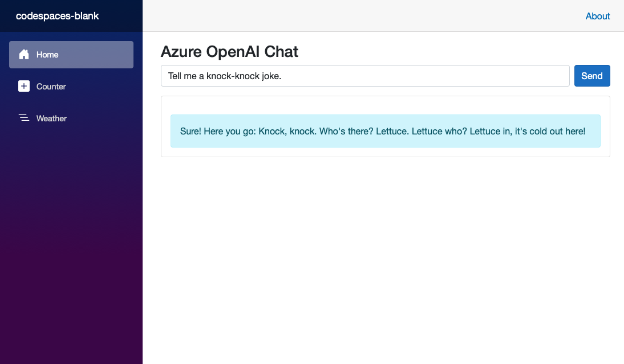Click the highlighted Home navigation item
This screenshot has height=364, width=624.
point(71,55)
